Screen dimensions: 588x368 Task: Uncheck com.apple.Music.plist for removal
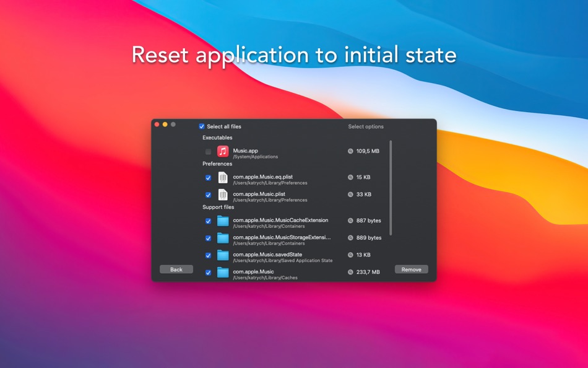pos(208,195)
